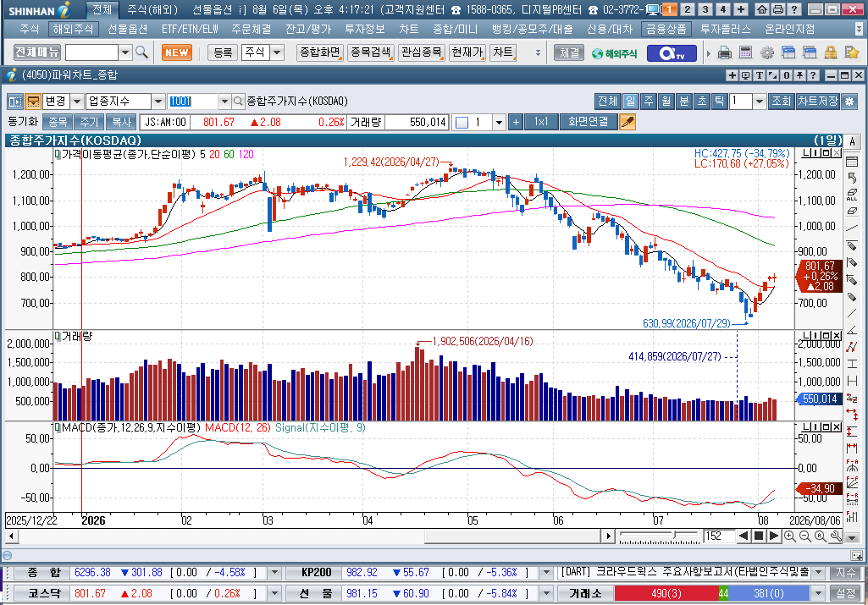Open the ETF/ETN/ELW menu
This screenshot has width=868, height=605.
pyautogui.click(x=190, y=29)
